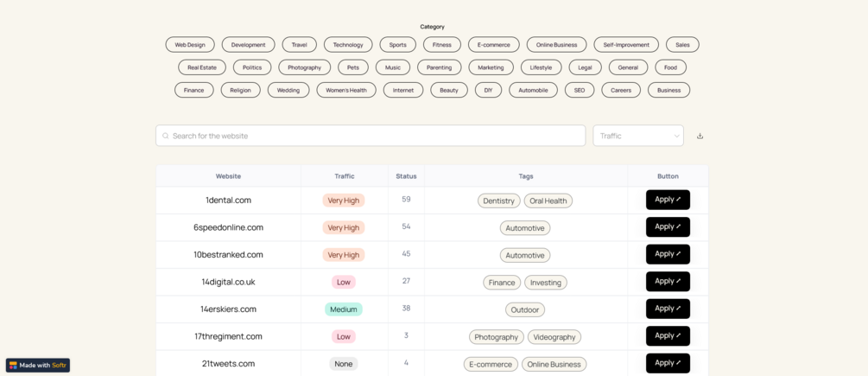Select the Women's Health category
Viewport: 868px width, 376px height.
click(x=345, y=90)
